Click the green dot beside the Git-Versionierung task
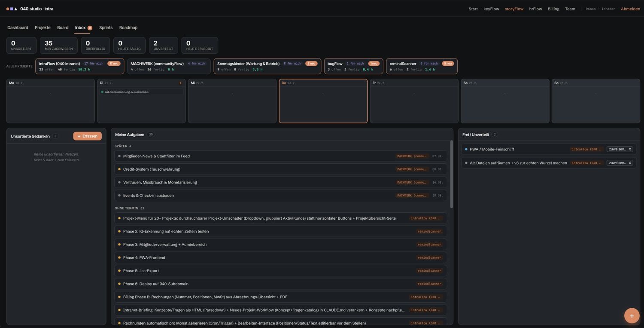The height and width of the screenshot is (328, 644). tap(102, 92)
